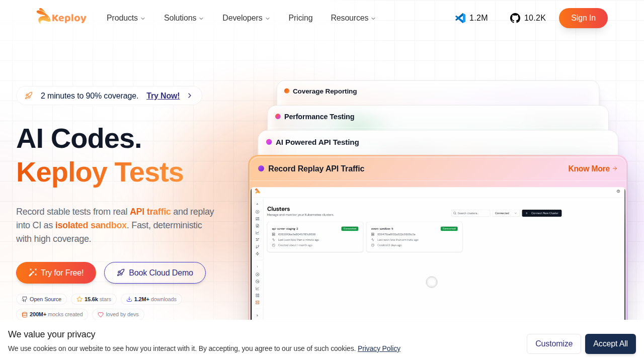Go to the Pricing page
The image size is (644, 362).
[x=300, y=18]
